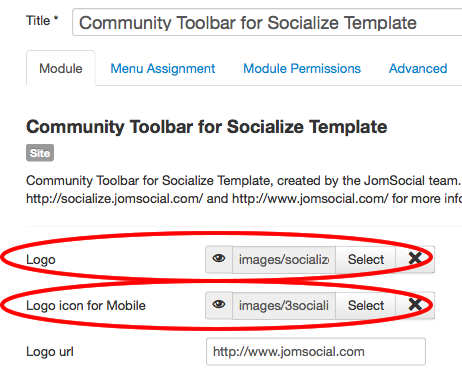Screen dimensions: 462x378
Task: Click the gray Site badge
Action: coord(40,153)
